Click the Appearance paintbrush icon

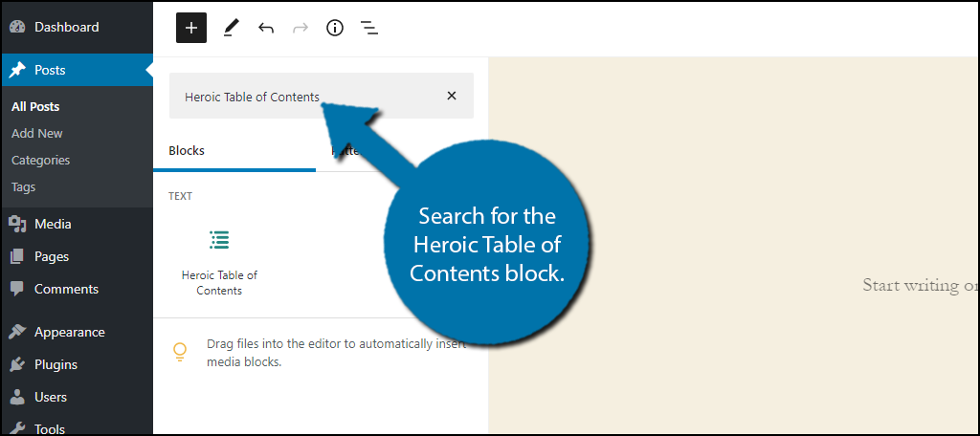(17, 332)
